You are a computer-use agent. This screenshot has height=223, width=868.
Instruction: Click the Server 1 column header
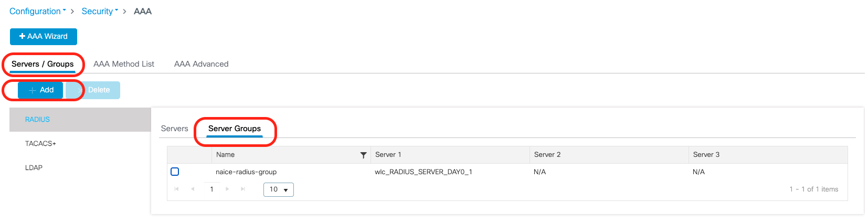388,155
